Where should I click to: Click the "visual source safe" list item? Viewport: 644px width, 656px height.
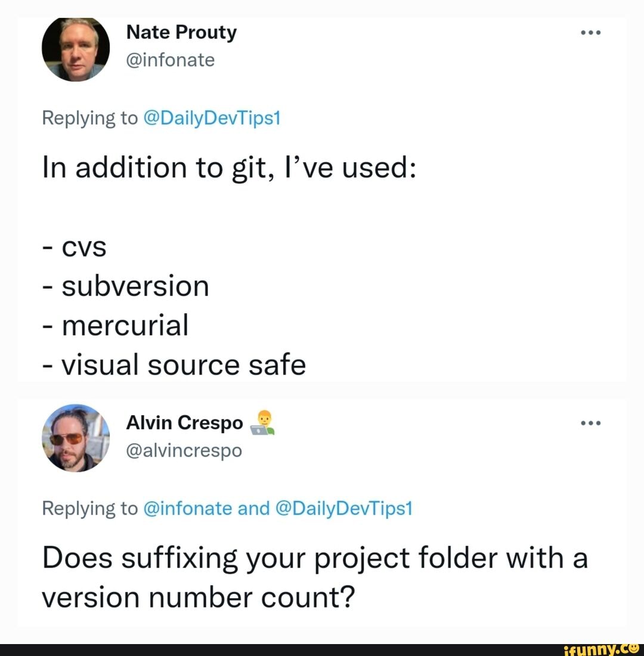[x=184, y=365]
